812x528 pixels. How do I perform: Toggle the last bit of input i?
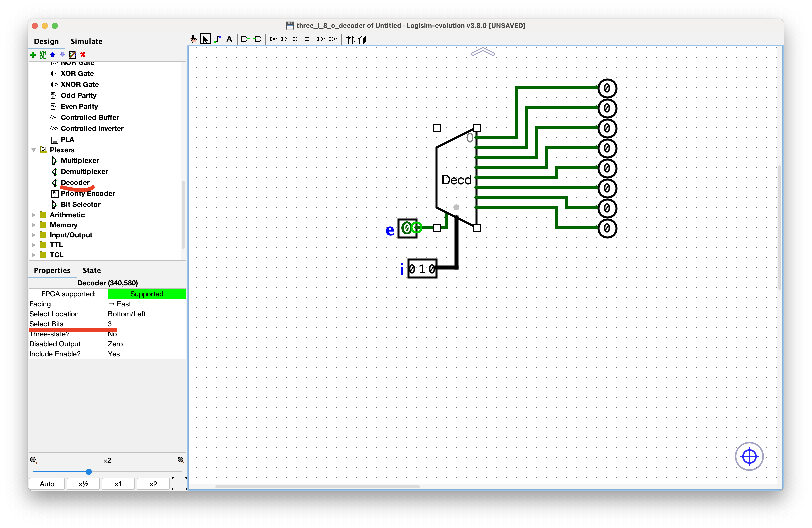[x=432, y=269]
